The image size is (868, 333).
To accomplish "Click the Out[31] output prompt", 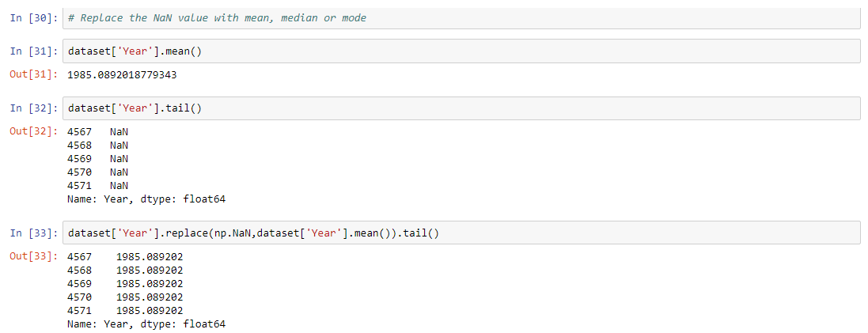I will [x=34, y=74].
